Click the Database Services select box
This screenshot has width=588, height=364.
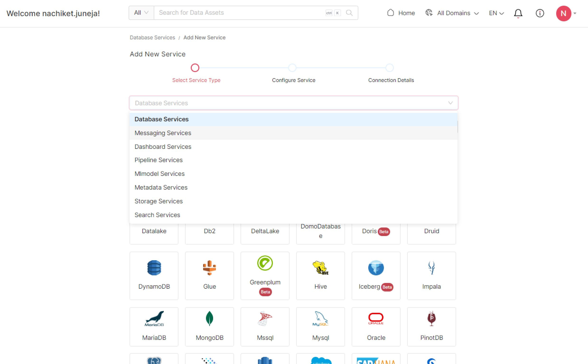point(294,103)
